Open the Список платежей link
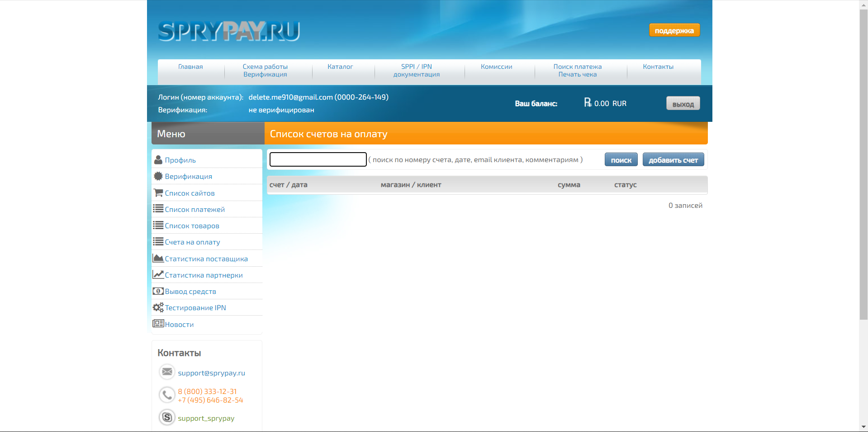The width and height of the screenshot is (868, 432). click(x=195, y=210)
